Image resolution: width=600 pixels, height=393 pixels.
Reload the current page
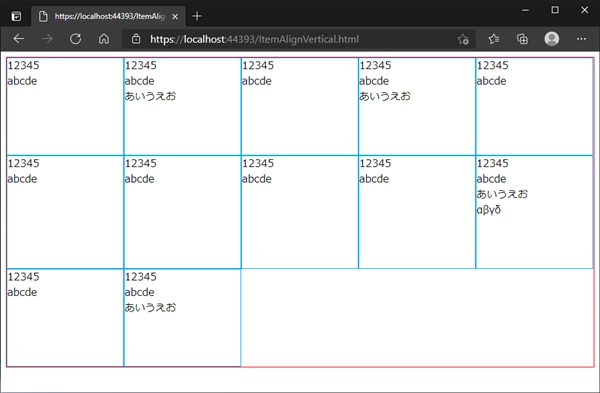tap(75, 39)
